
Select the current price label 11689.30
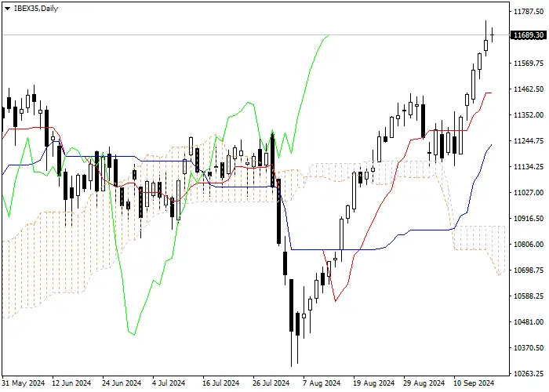click(x=529, y=35)
